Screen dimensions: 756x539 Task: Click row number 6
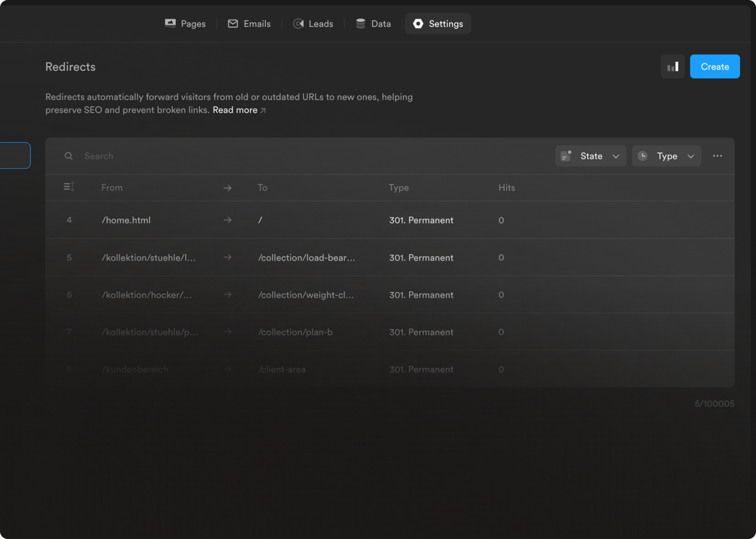pos(69,295)
